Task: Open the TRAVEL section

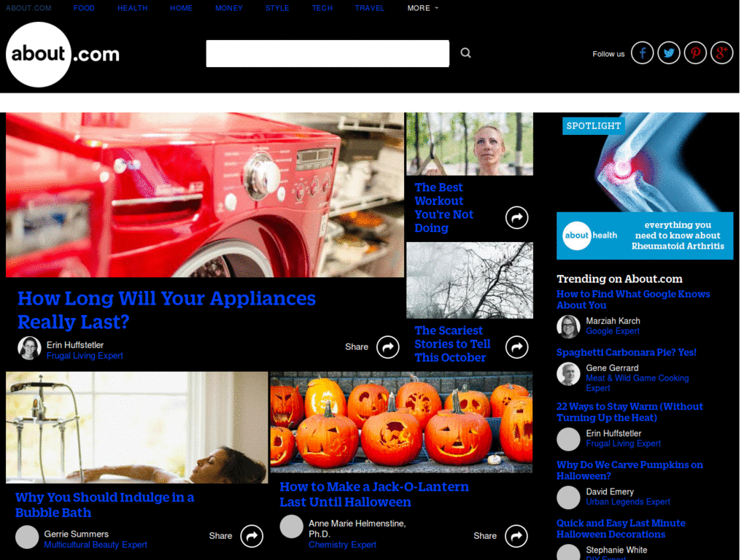Action: (x=369, y=8)
